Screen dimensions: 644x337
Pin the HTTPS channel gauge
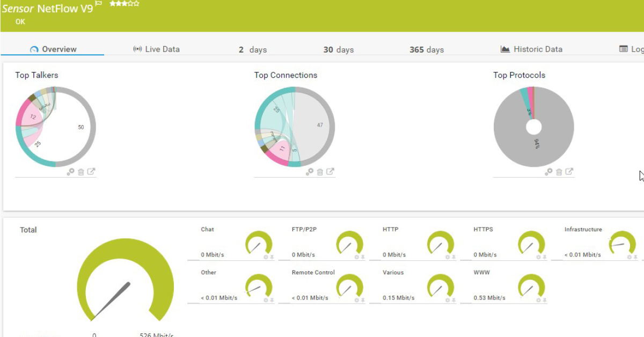tap(544, 257)
